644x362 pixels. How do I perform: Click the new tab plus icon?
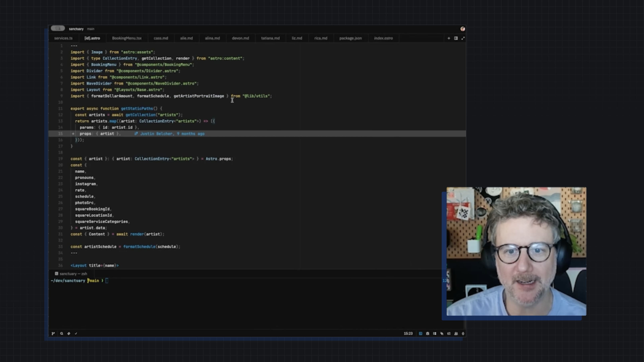pos(449,38)
